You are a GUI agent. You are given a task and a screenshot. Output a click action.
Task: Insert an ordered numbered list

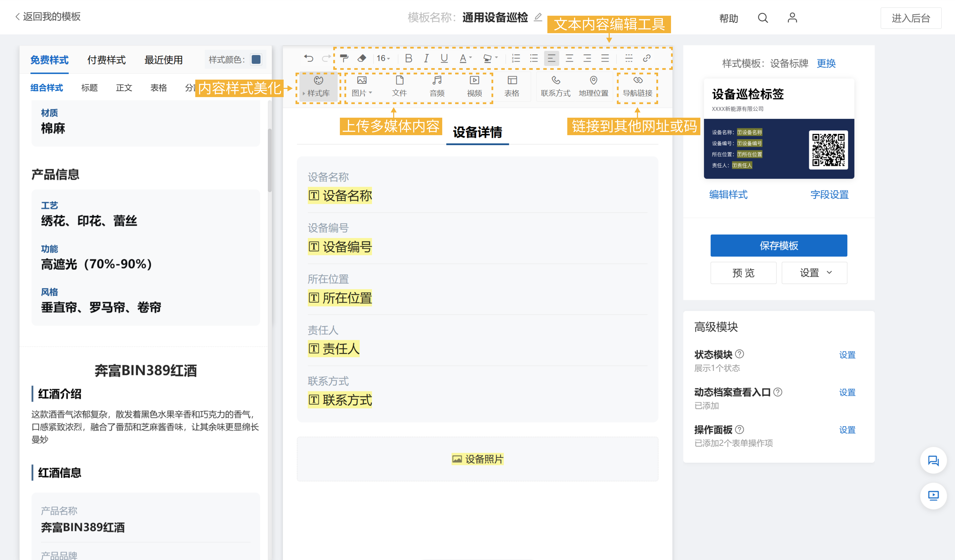pos(516,58)
